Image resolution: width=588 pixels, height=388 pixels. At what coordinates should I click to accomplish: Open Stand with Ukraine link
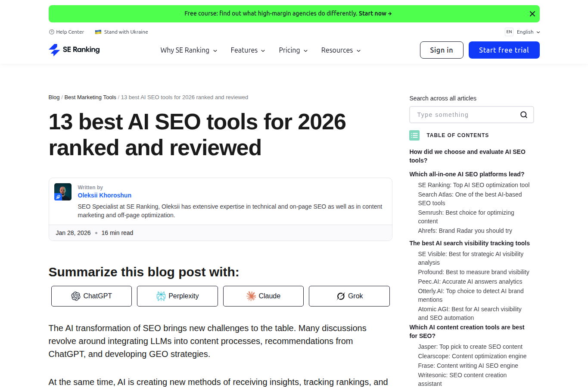[121, 32]
